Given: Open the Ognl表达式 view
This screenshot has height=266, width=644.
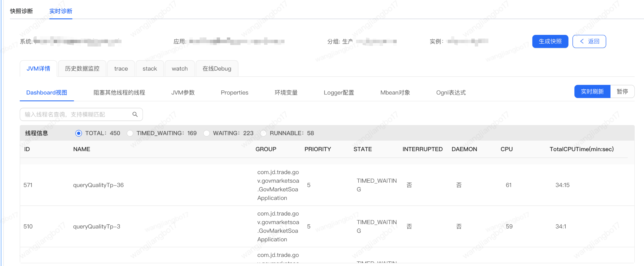Looking at the screenshot, I should [x=451, y=92].
